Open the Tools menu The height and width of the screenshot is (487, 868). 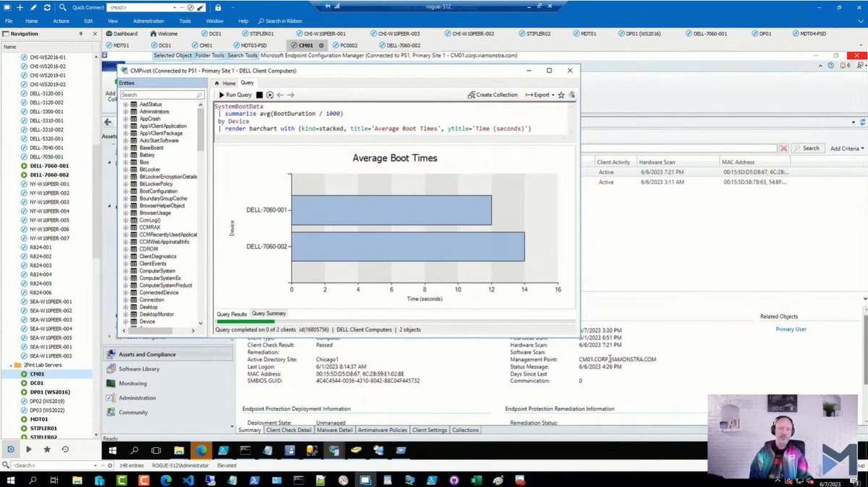pyautogui.click(x=185, y=21)
